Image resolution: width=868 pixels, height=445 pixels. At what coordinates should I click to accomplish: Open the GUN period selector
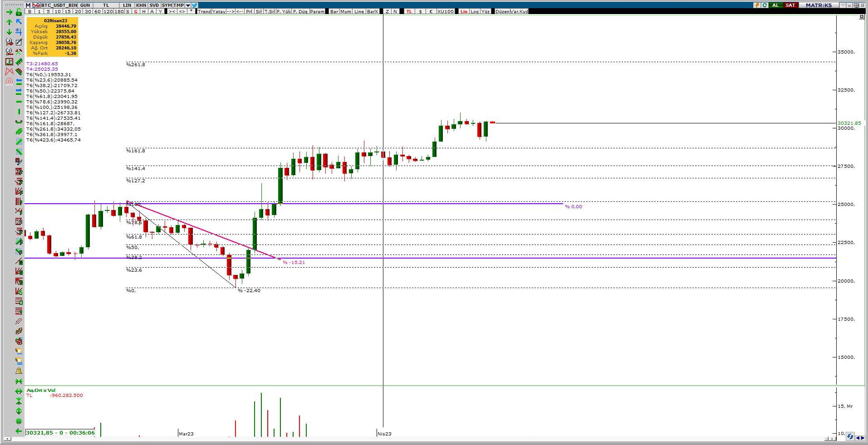pos(85,5)
